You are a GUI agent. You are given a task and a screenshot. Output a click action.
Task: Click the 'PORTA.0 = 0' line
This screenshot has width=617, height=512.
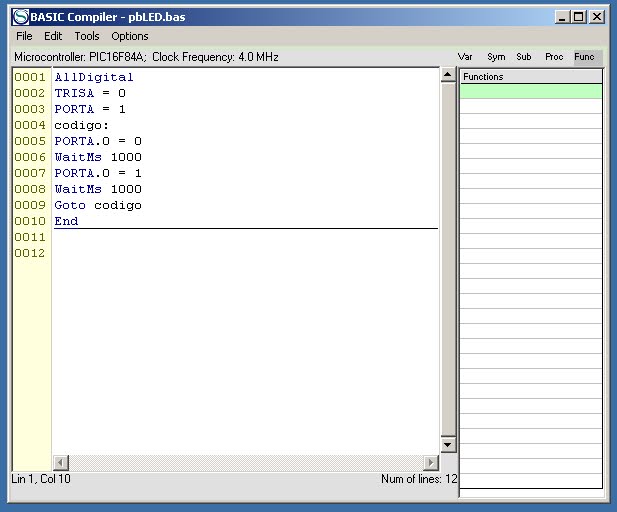tap(98, 141)
